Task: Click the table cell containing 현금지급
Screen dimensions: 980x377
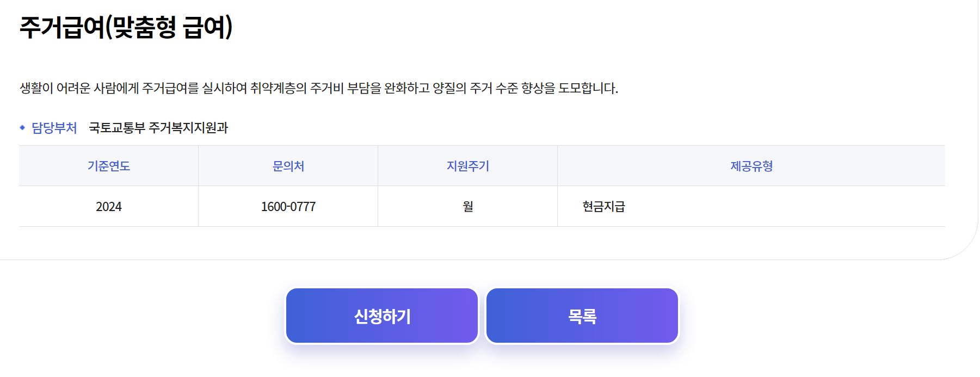Action: point(751,206)
